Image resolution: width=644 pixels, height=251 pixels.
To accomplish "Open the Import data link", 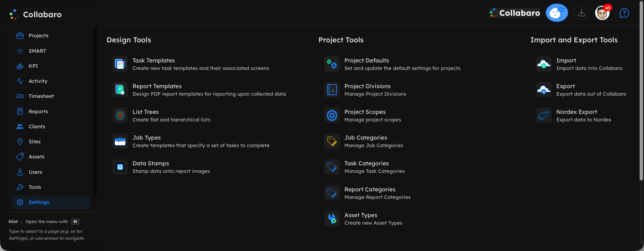I will pos(566,61).
